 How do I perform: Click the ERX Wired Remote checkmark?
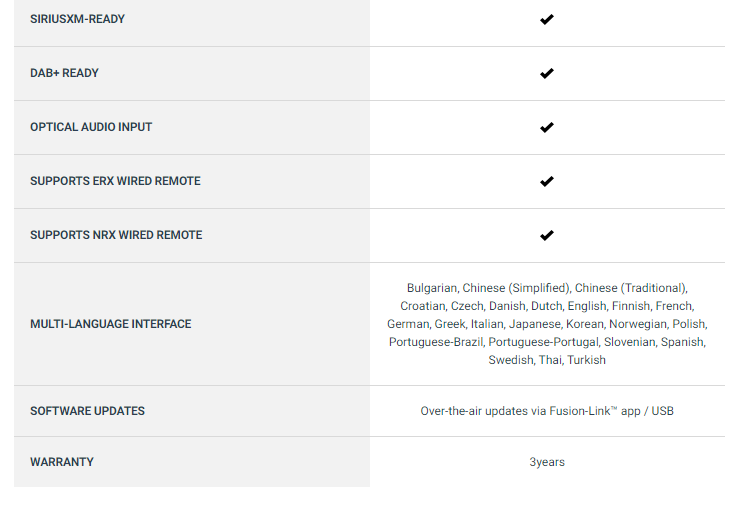pos(546,181)
